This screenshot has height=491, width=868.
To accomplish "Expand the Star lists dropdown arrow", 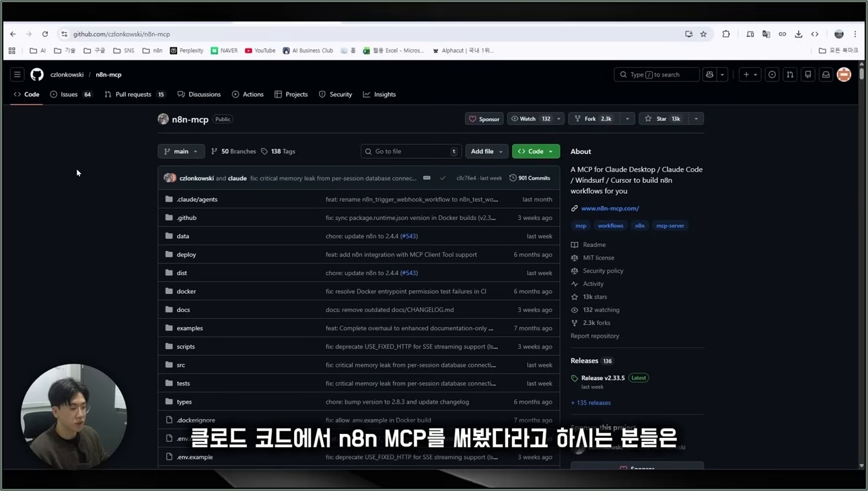I will point(696,119).
